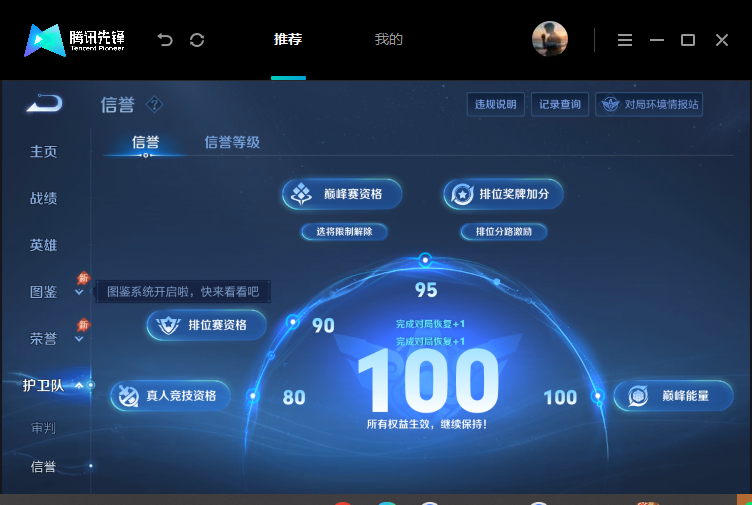The width and height of the screenshot is (752, 505).
Task: Click the Tencent Pioneer logo
Action: (74, 40)
